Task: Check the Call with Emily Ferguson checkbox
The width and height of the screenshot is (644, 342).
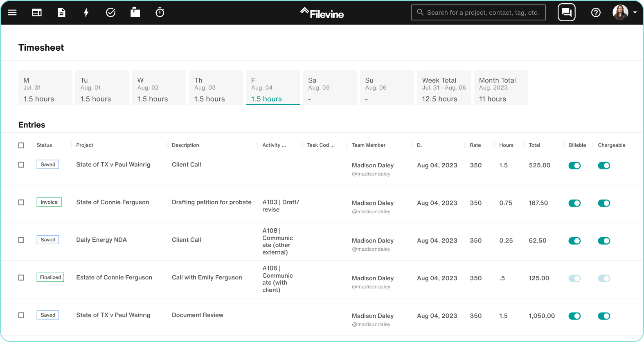Action: point(21,278)
